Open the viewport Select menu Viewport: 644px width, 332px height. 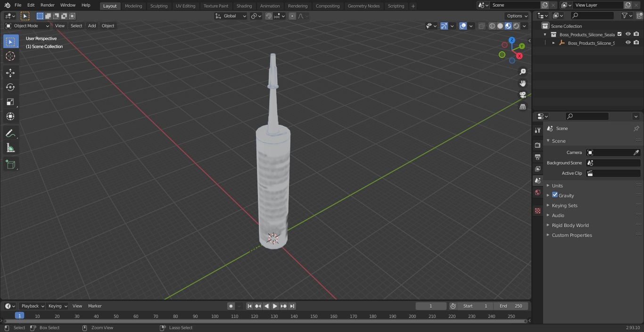tap(76, 26)
